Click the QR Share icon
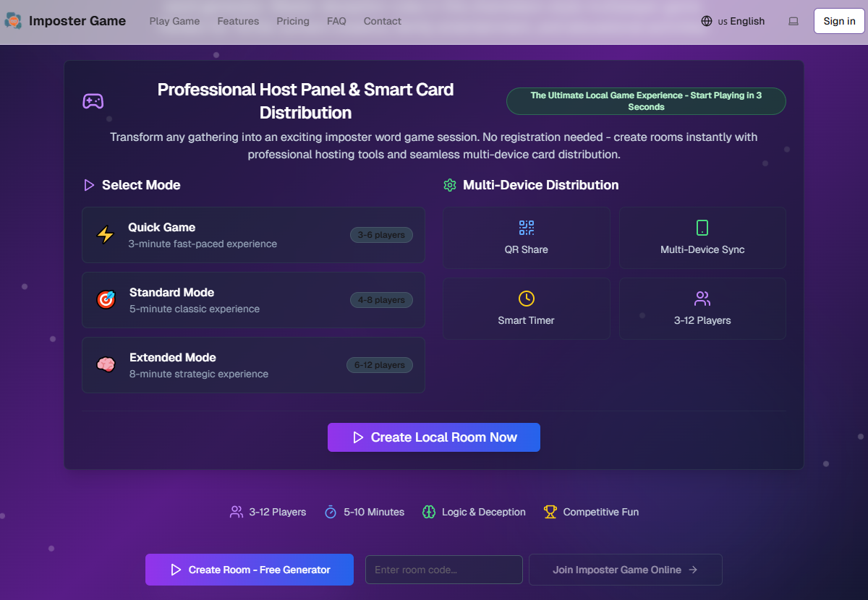868x600 pixels. (x=527, y=228)
